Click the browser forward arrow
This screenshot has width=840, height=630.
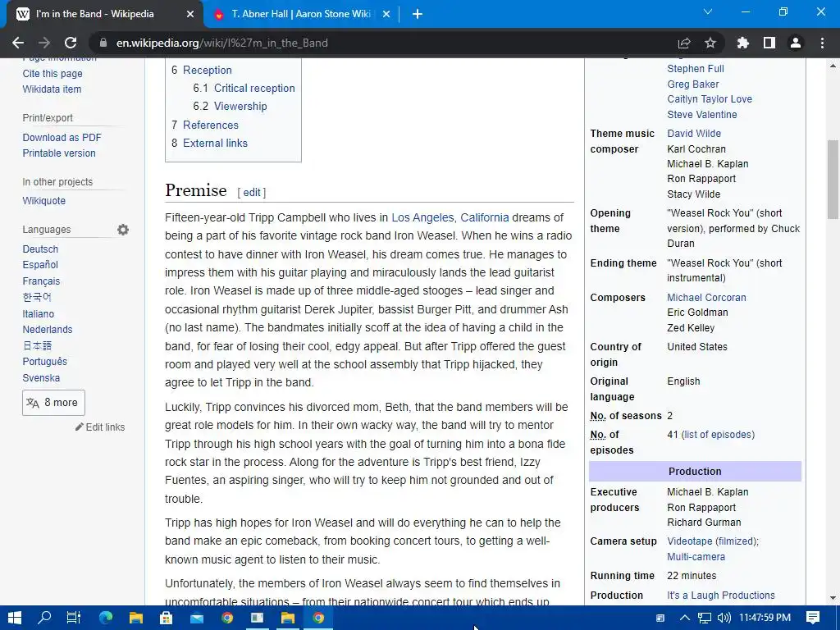[44, 43]
